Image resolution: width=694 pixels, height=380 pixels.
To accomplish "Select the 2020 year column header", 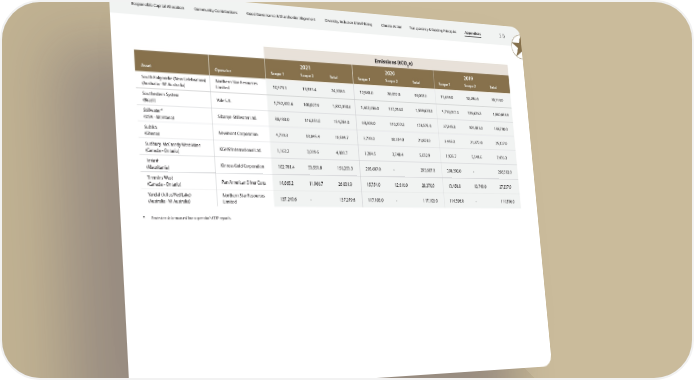I will tap(389, 73).
